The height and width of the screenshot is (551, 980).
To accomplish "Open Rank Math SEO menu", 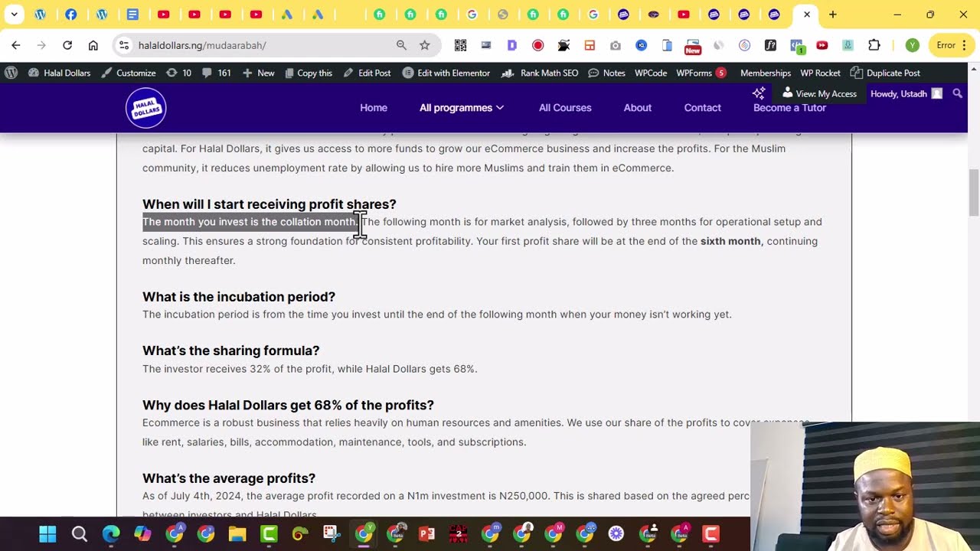I will [540, 73].
